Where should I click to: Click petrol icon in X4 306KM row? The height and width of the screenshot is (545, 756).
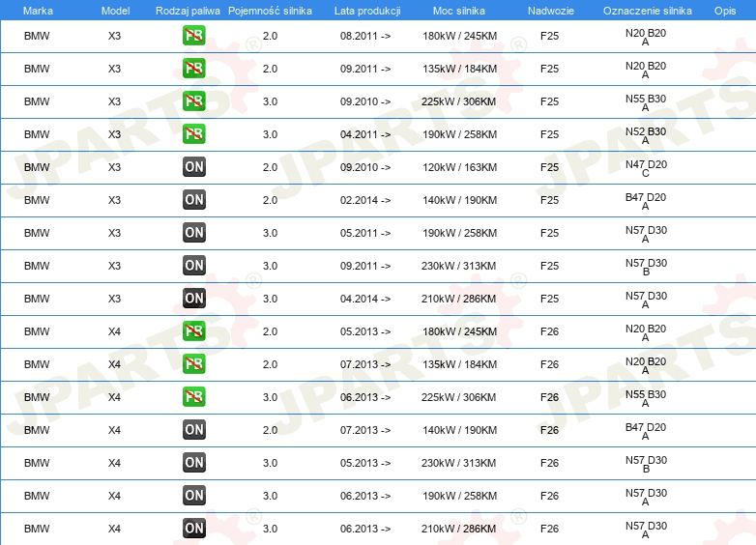point(193,397)
